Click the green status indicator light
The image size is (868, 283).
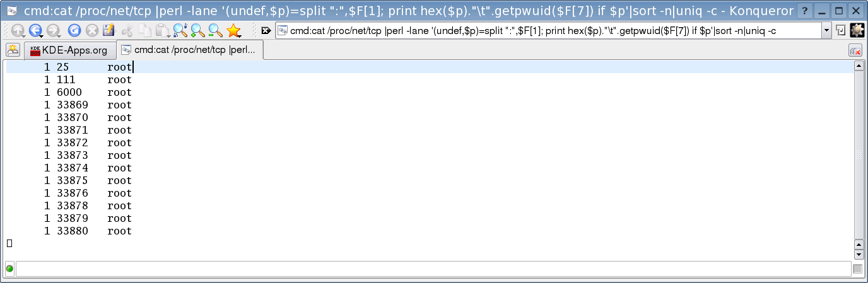[9, 269]
